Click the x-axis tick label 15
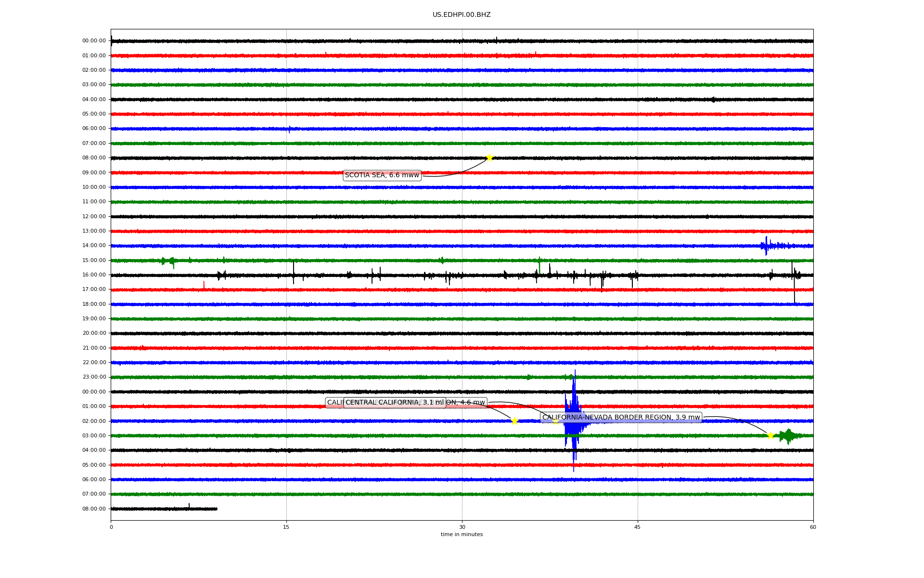 pyautogui.click(x=286, y=527)
